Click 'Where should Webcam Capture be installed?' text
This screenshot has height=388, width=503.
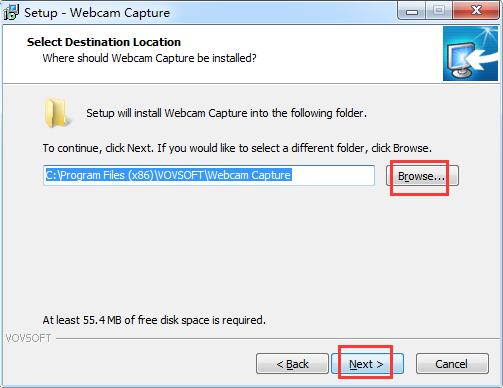click(149, 58)
